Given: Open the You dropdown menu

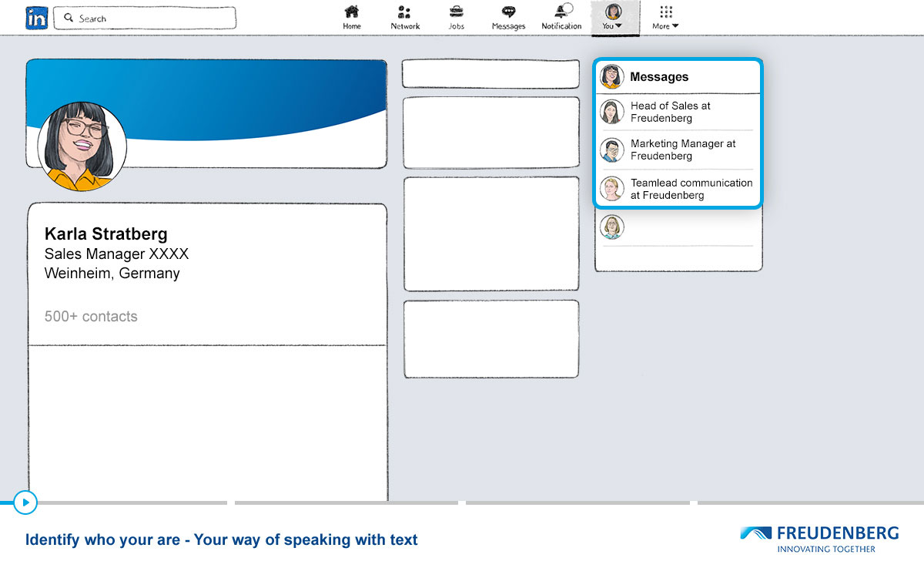Looking at the screenshot, I should 614,17.
